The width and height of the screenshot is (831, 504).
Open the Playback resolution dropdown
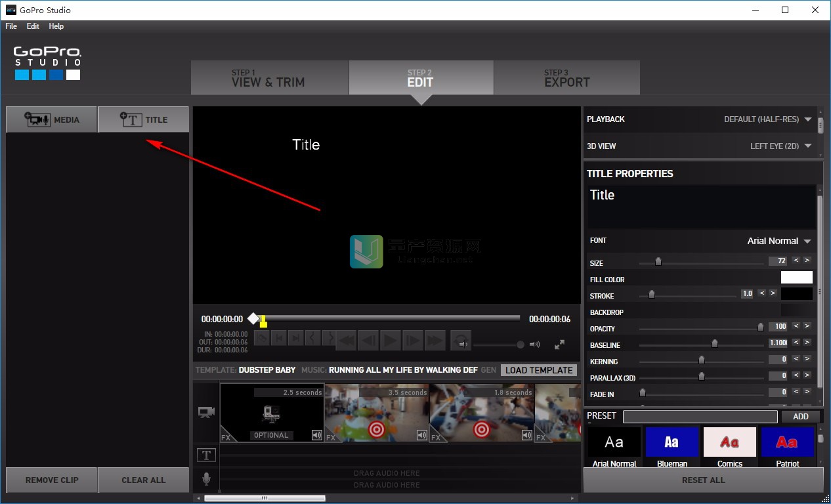[x=768, y=119]
